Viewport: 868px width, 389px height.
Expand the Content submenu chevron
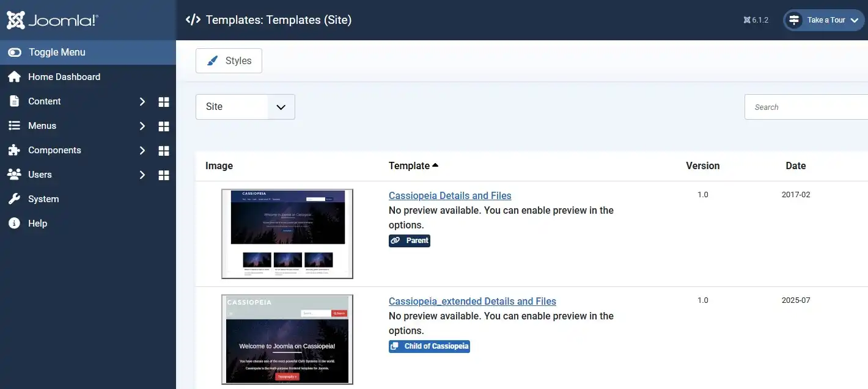142,101
